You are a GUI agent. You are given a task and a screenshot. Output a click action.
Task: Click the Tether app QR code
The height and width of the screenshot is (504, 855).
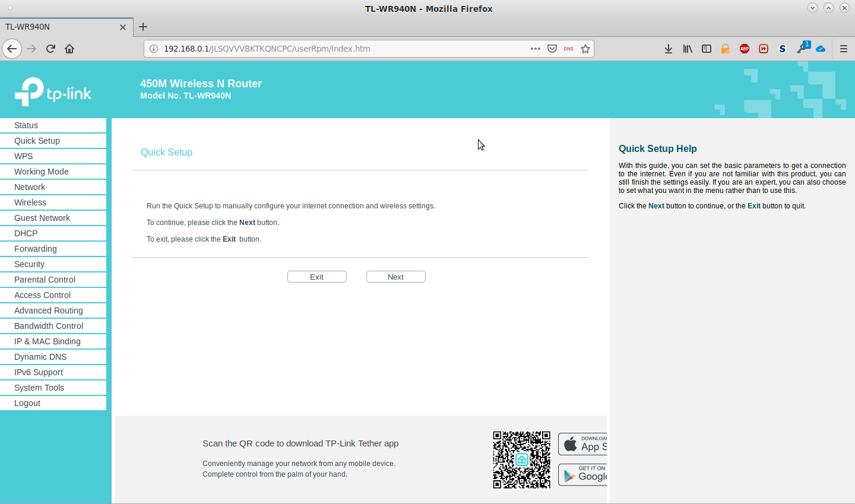coord(521,459)
